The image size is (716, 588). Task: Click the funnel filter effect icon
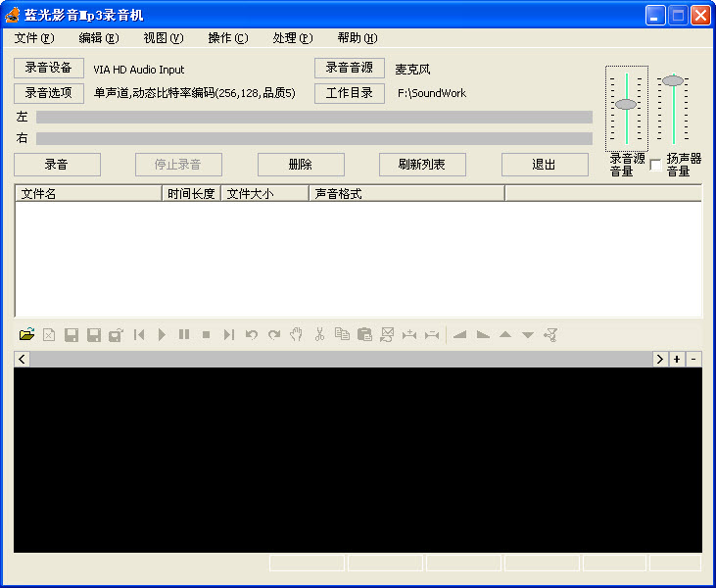click(550, 335)
